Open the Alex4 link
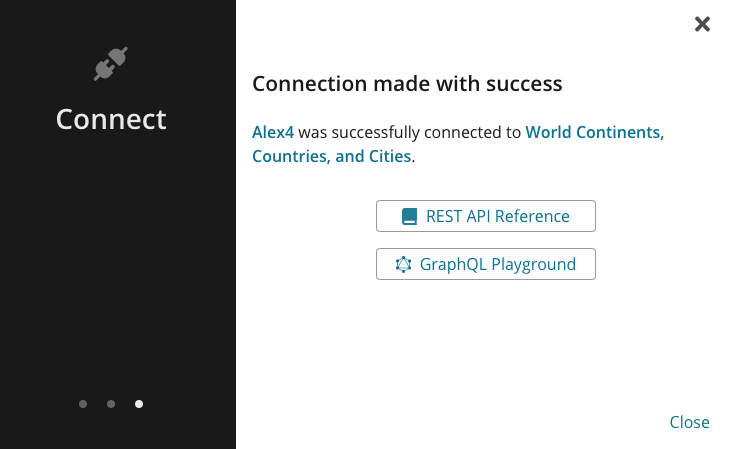 click(273, 132)
